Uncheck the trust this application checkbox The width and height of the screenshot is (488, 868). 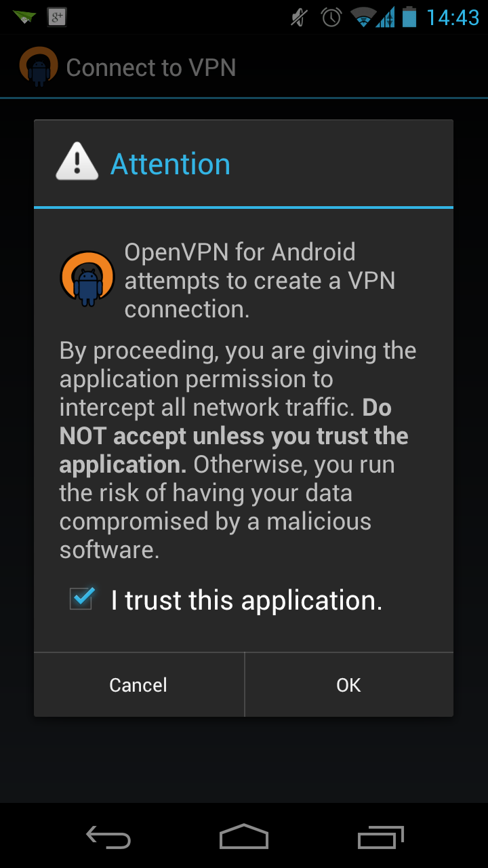click(x=81, y=599)
